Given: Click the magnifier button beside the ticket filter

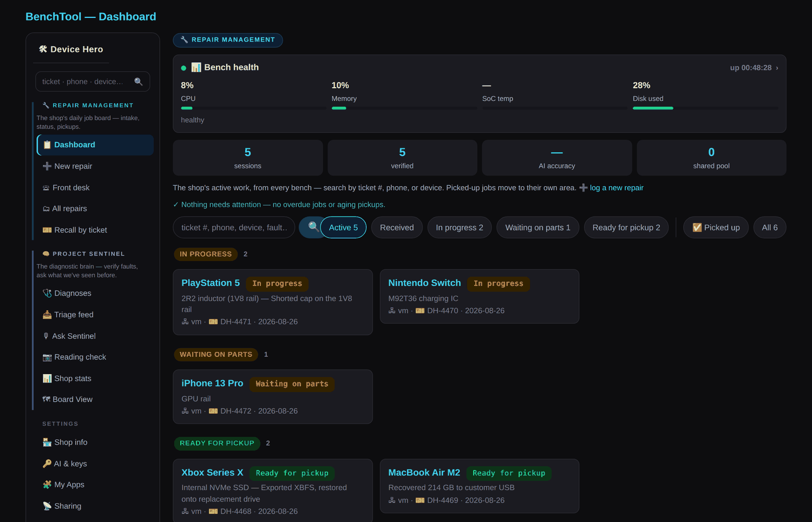Looking at the screenshot, I should coord(313,227).
